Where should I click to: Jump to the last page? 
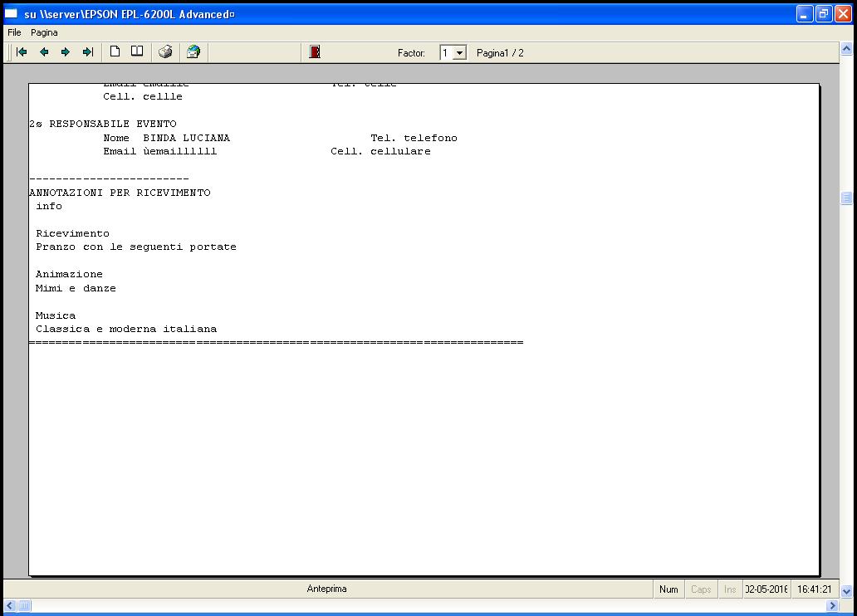(x=88, y=52)
